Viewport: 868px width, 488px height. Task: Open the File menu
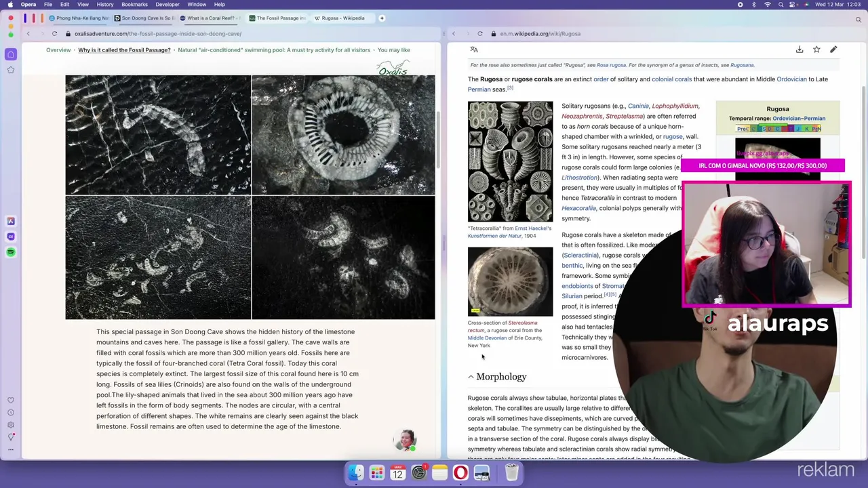(48, 4)
